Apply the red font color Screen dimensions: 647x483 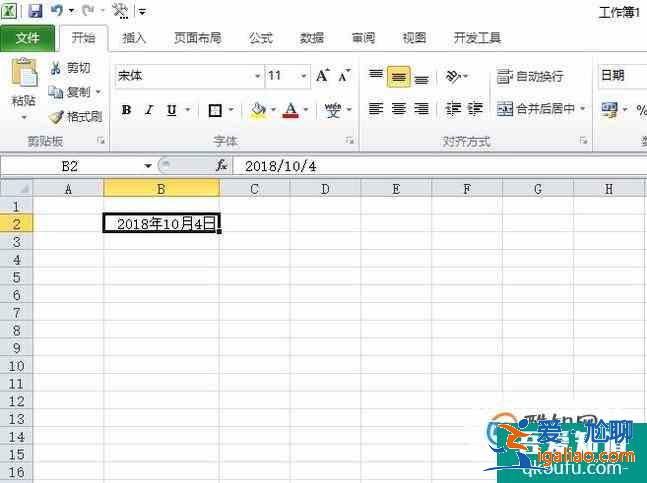coord(290,110)
